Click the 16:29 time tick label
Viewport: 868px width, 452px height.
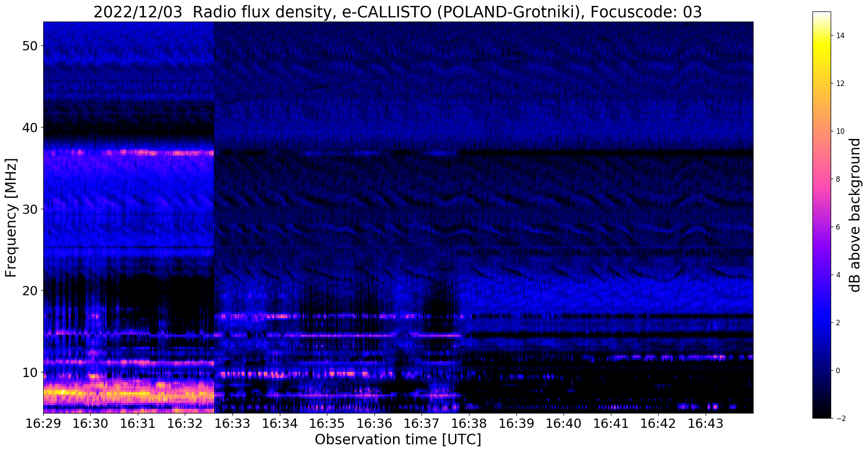click(x=43, y=424)
